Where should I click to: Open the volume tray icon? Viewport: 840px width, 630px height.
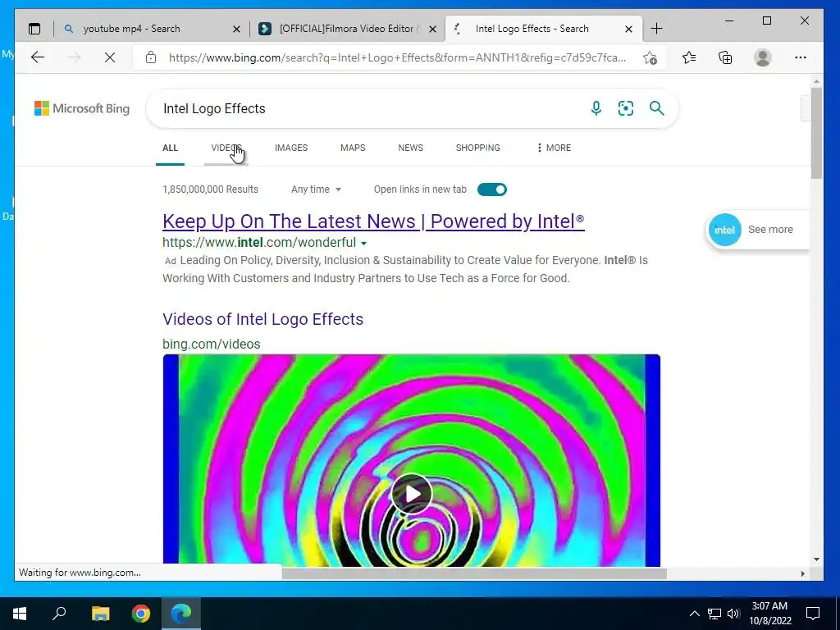[x=733, y=614]
